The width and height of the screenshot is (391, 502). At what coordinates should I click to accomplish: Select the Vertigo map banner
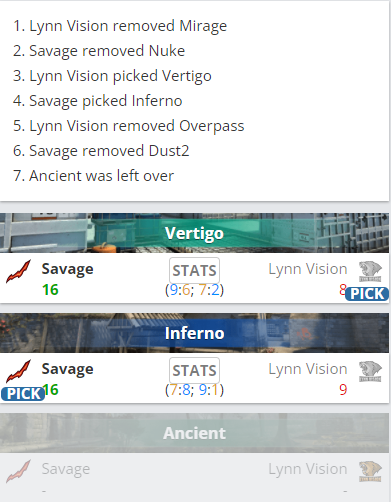[x=194, y=233]
